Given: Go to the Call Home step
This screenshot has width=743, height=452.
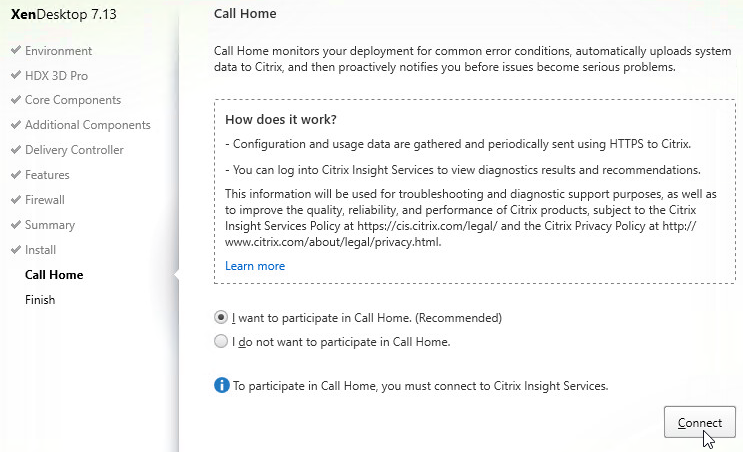Looking at the screenshot, I should click(x=54, y=275).
